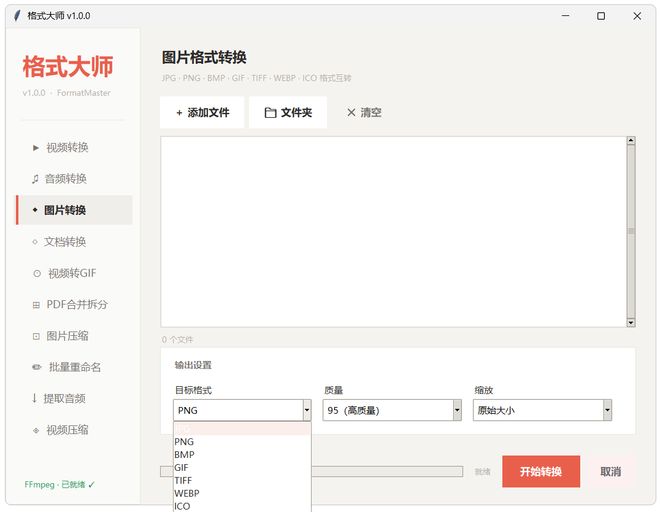660x512 pixels.
Task: Choose PNG from the format list
Action: 242,442
